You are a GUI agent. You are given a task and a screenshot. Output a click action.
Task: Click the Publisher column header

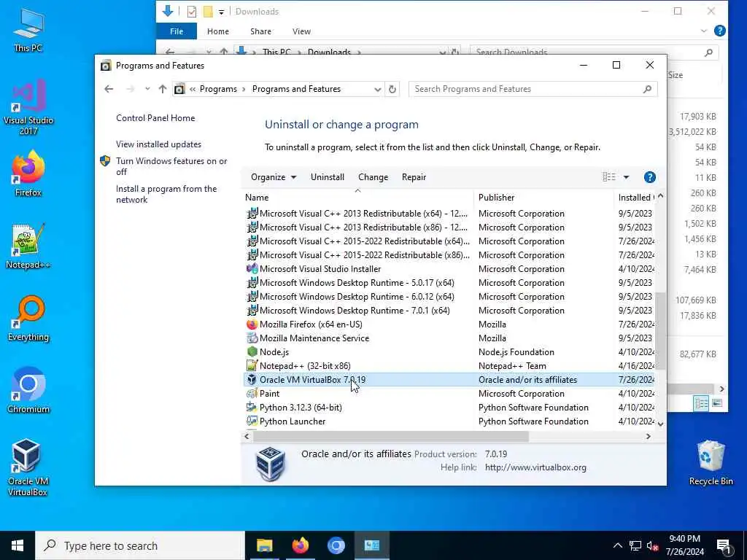(x=543, y=197)
